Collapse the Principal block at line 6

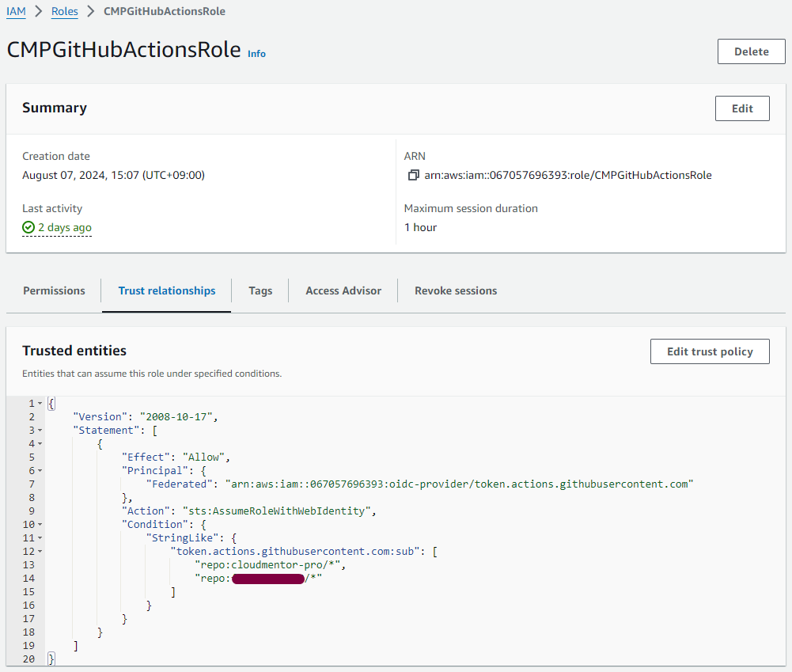click(40, 471)
